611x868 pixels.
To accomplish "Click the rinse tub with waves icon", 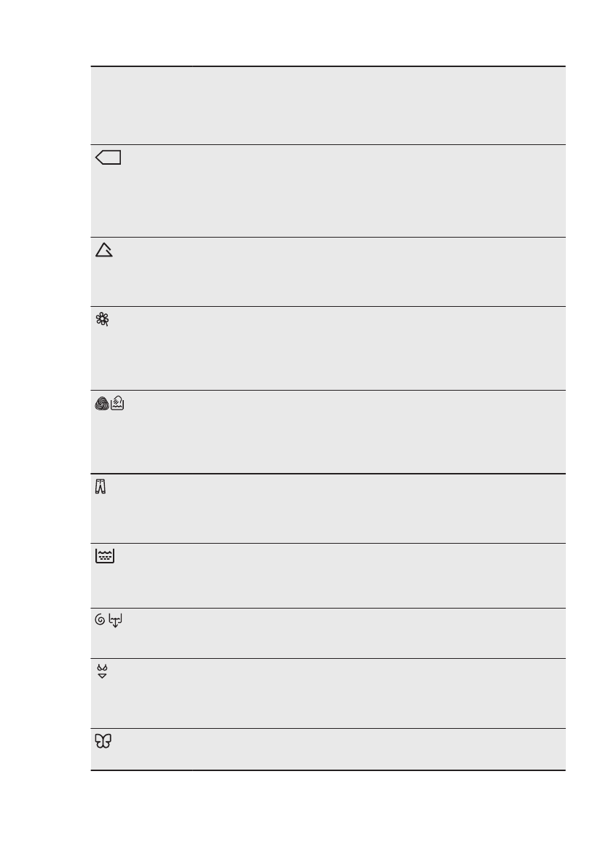I will (106, 557).
